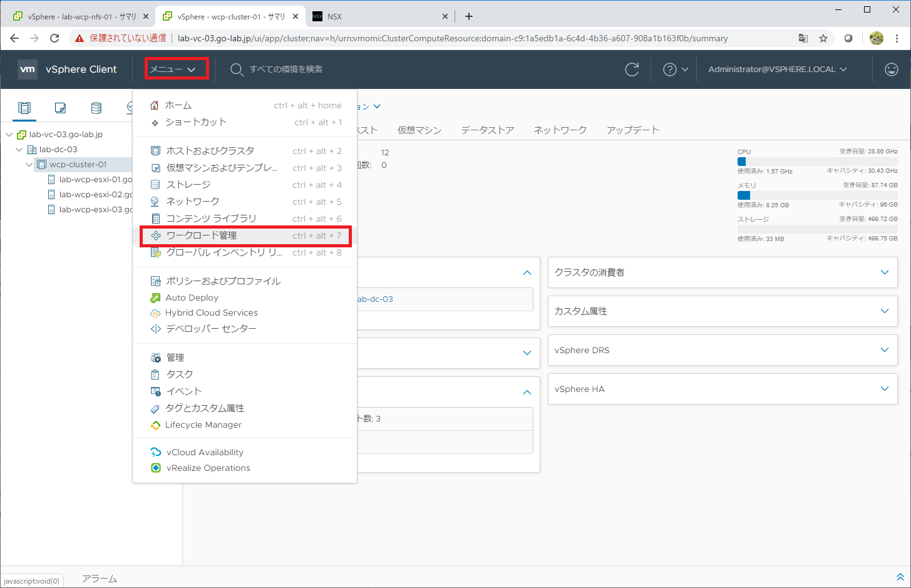The width and height of the screenshot is (911, 588).
Task: Go back in browser history
Action: tap(14, 38)
